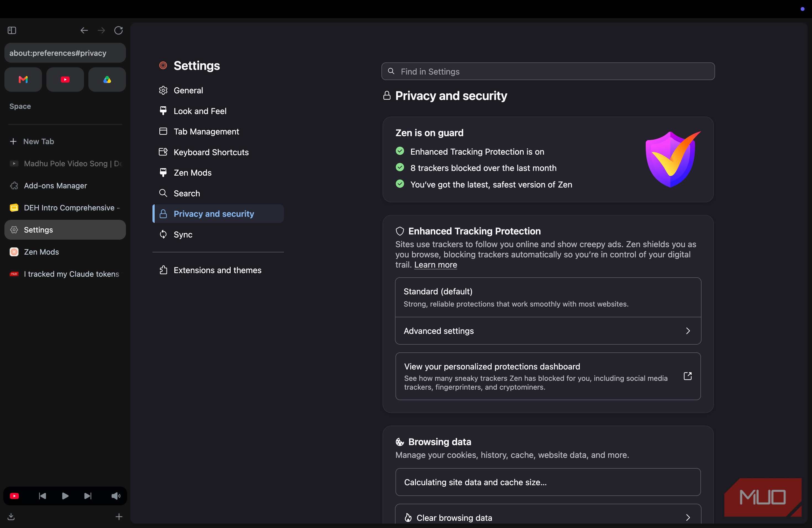Skip to previous track in media player

(x=42, y=496)
